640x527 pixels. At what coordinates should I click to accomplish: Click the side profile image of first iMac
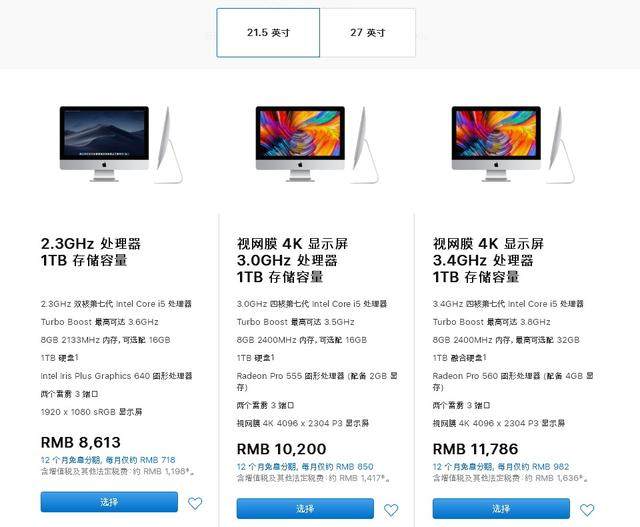pos(169,145)
